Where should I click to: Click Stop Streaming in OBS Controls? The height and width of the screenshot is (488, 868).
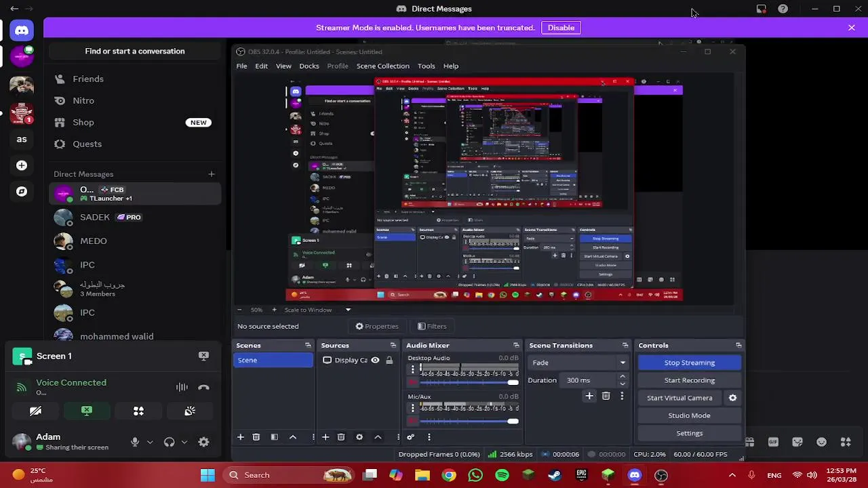pos(690,363)
